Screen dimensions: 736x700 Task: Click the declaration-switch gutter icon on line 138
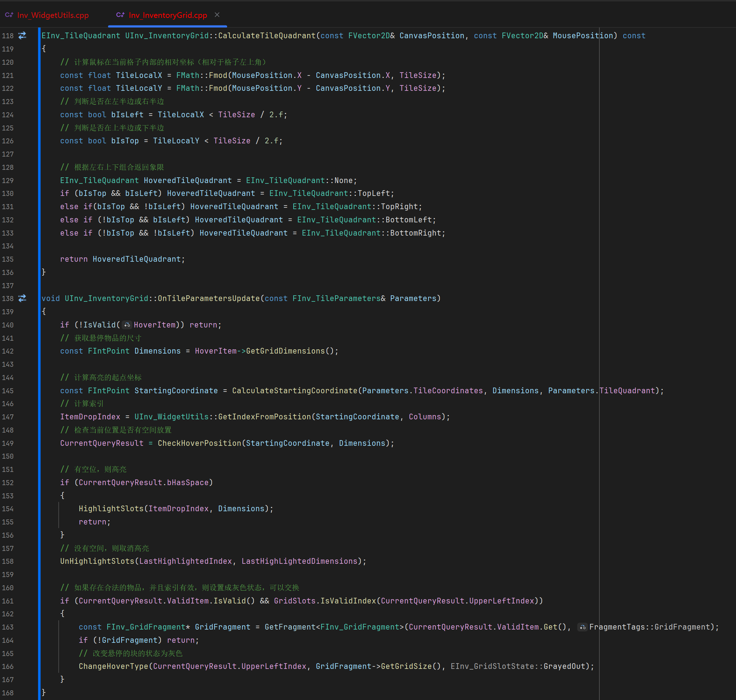23,298
